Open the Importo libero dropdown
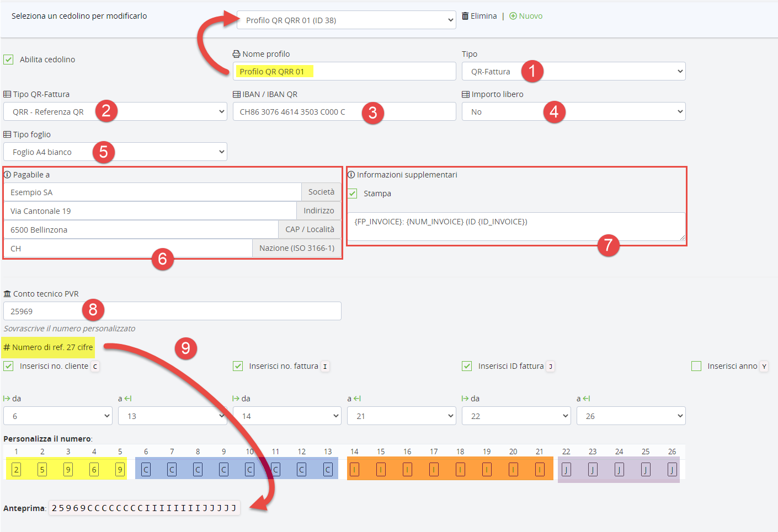Image resolution: width=778 pixels, height=532 pixels. coord(573,112)
